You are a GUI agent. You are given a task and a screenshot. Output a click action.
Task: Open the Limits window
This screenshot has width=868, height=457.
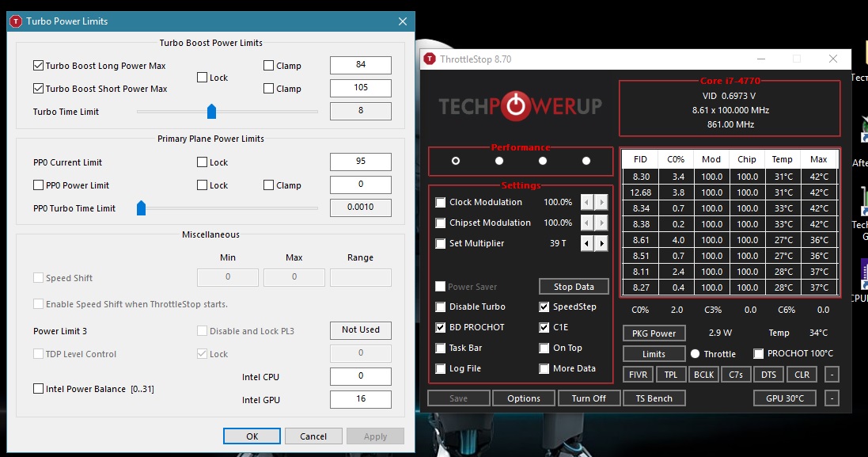(x=654, y=354)
